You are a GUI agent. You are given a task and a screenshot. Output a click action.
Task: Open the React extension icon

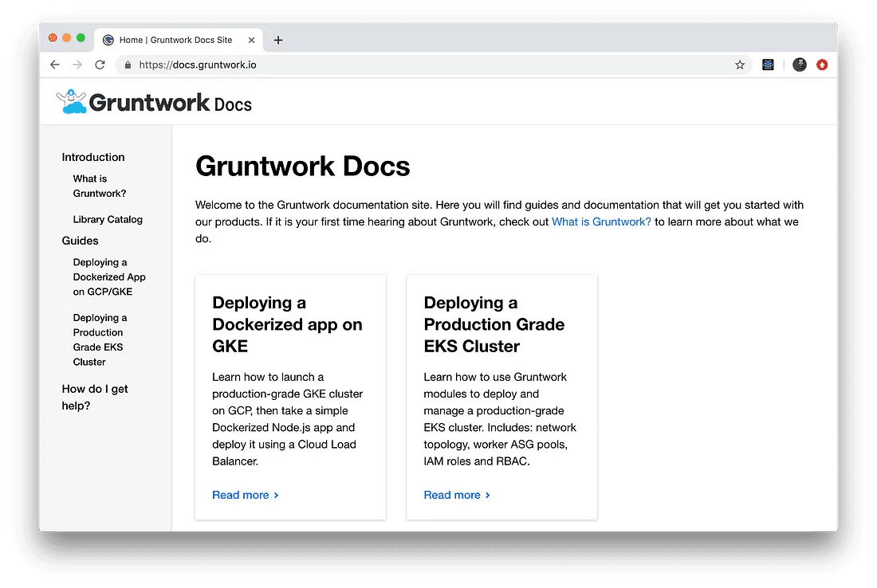pos(768,65)
